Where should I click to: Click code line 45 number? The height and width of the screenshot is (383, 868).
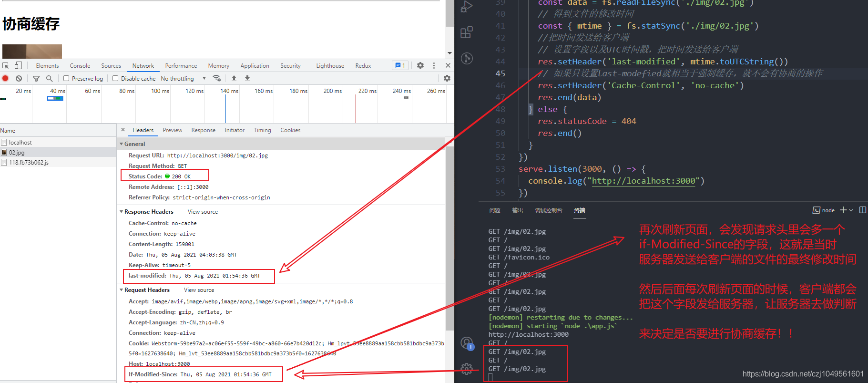point(500,73)
